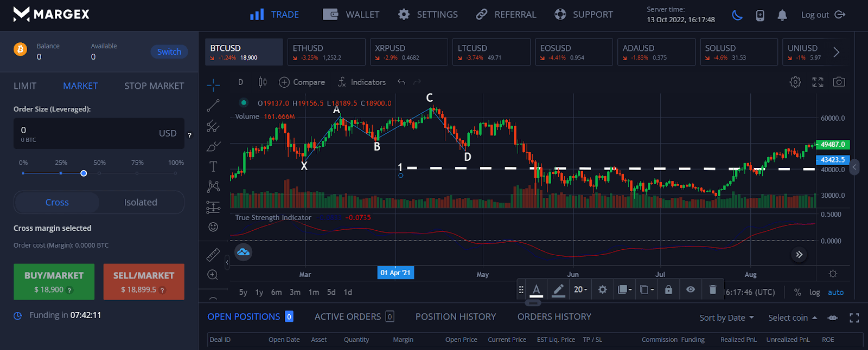Go to the chart's latest bar arrow
Screen dimensions: 868x350
(799, 254)
